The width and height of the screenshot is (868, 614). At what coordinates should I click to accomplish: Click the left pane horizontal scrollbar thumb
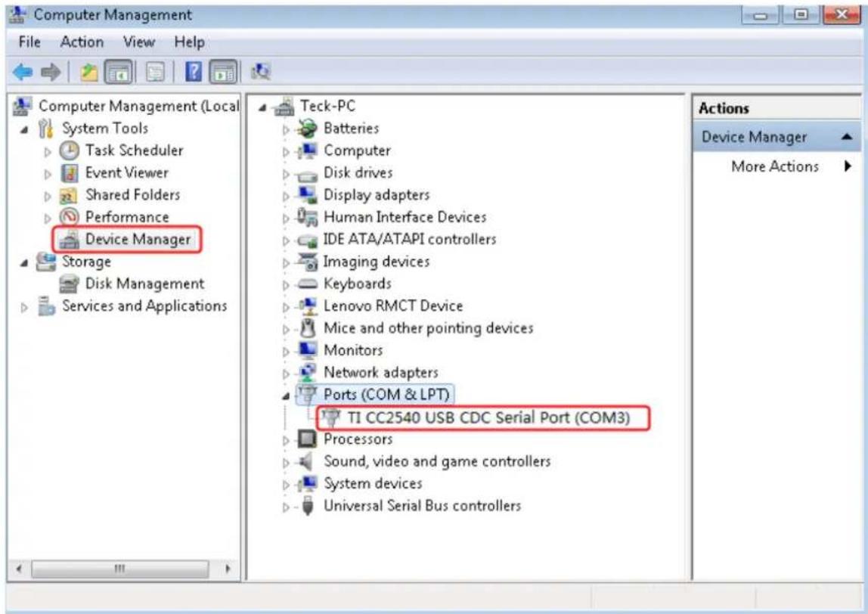point(119,569)
